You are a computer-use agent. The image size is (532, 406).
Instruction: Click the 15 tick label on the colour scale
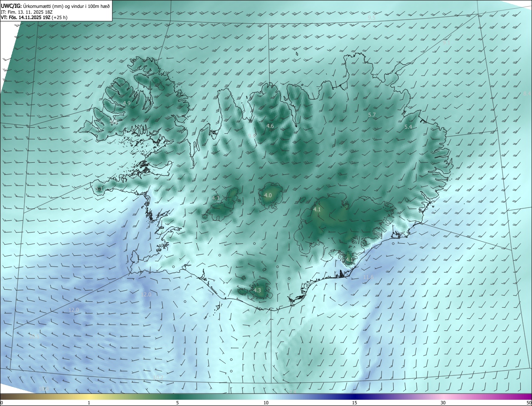click(355, 403)
